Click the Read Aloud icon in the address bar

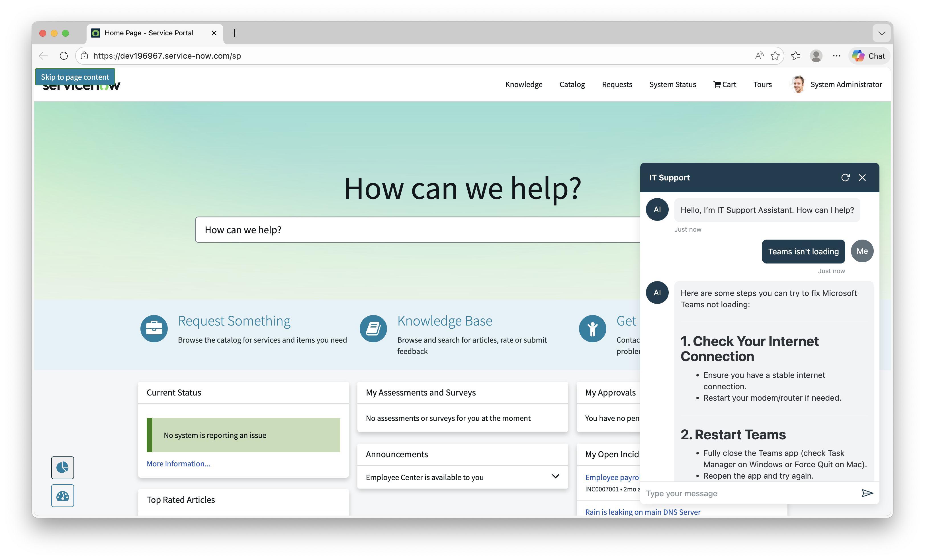pyautogui.click(x=759, y=56)
